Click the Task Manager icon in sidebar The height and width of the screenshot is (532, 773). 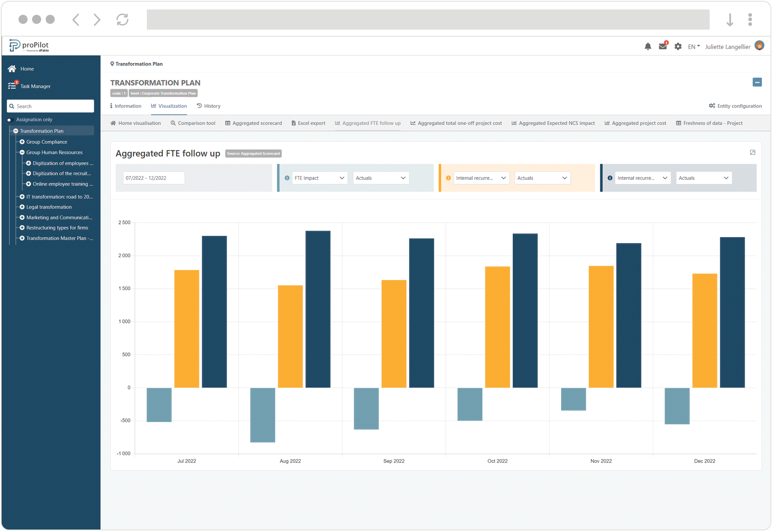pyautogui.click(x=12, y=86)
